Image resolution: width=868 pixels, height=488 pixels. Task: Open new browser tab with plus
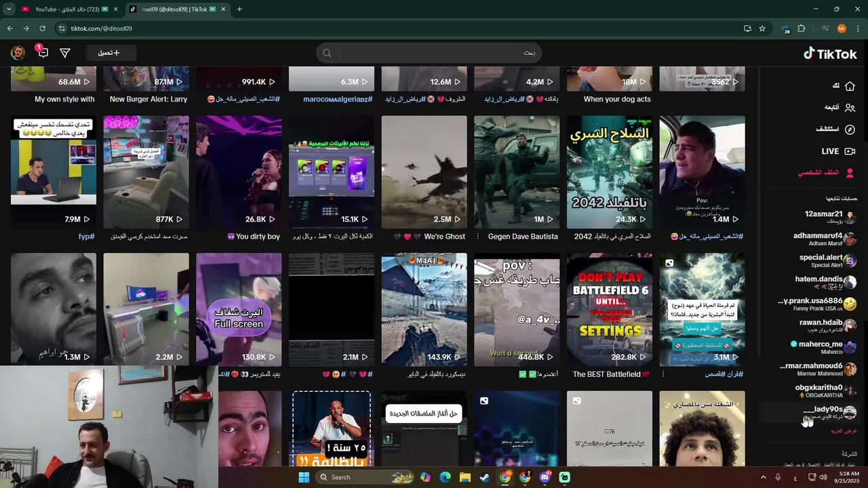tap(239, 9)
